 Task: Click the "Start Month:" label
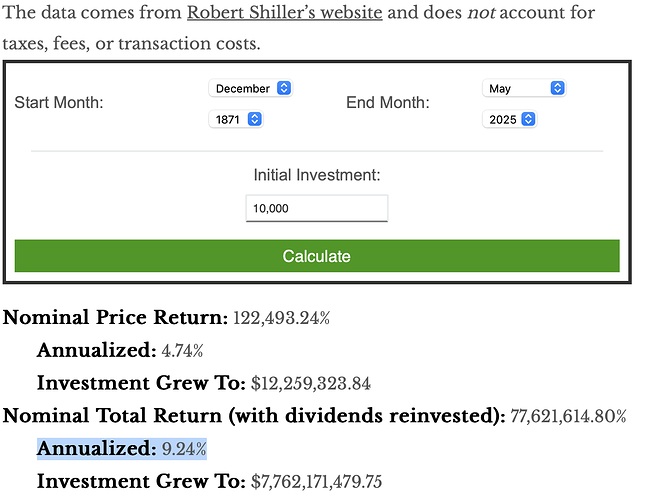coord(60,103)
